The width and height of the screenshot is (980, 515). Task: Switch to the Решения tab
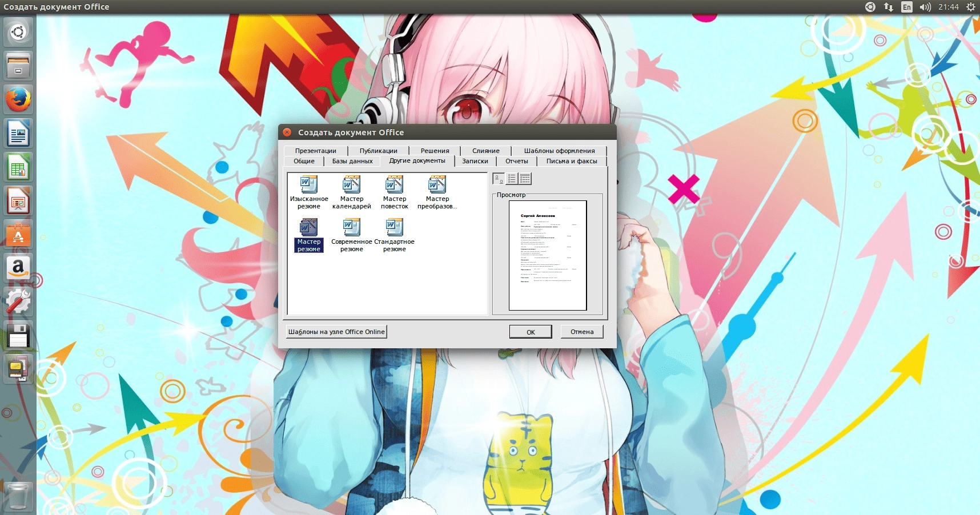435,151
